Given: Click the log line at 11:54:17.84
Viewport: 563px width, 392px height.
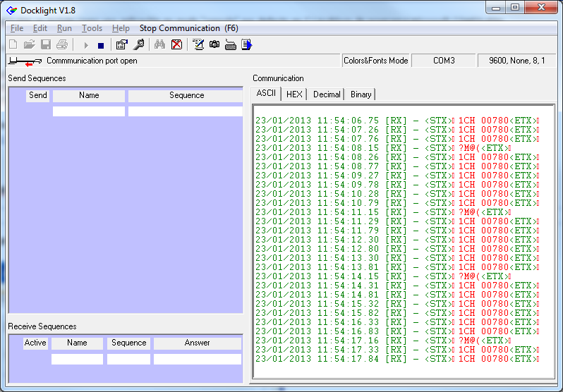Looking at the screenshot, I should click(397, 359).
